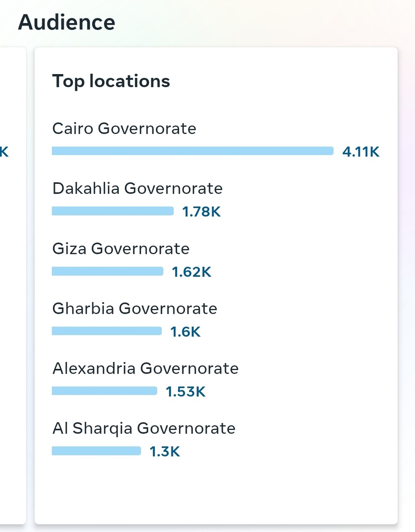Click the Al Sharqia Governorate label
This screenshot has width=415, height=532.
144,428
